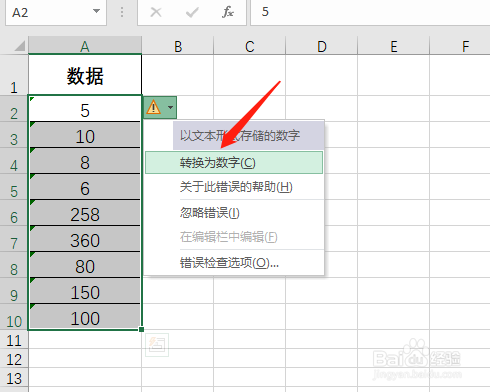490x392 pixels.
Task: Click the cell containing 6
Action: click(x=85, y=187)
